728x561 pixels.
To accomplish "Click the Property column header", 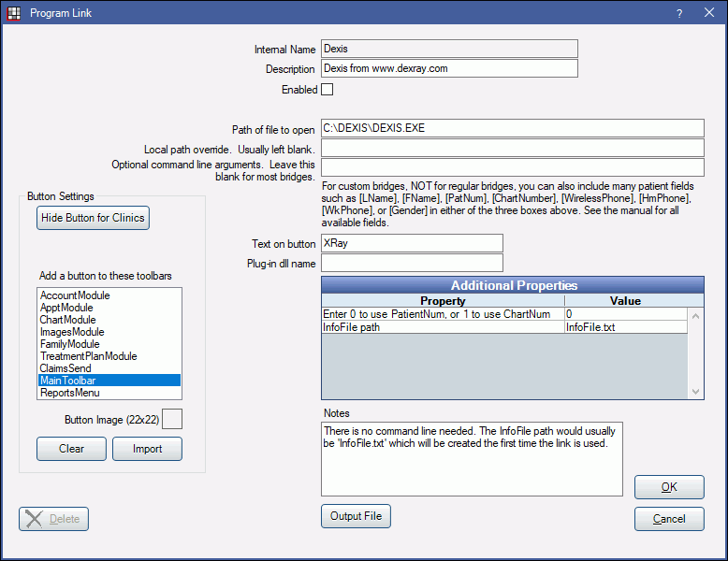I will tap(443, 301).
